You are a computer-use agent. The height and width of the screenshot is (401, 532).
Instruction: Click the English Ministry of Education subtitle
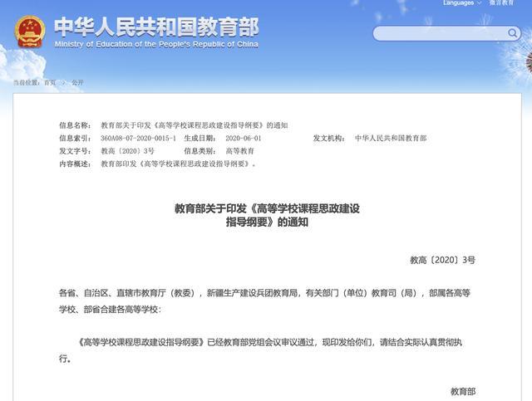[156, 44]
